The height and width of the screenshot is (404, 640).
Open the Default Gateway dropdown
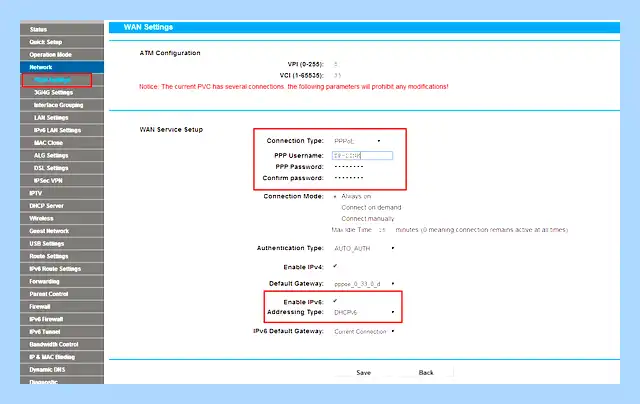coord(364,284)
